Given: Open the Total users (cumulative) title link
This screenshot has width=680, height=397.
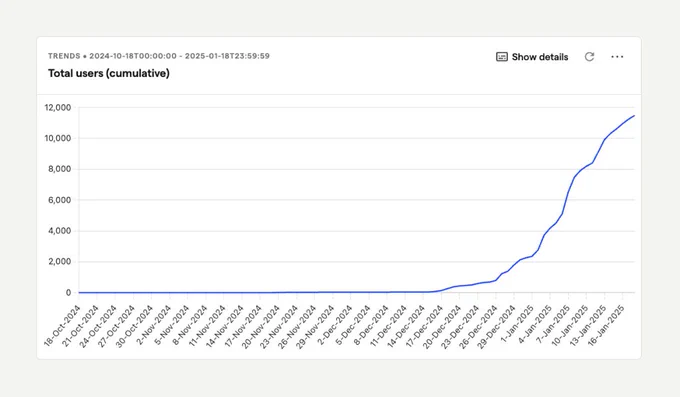Looking at the screenshot, I should [109, 73].
